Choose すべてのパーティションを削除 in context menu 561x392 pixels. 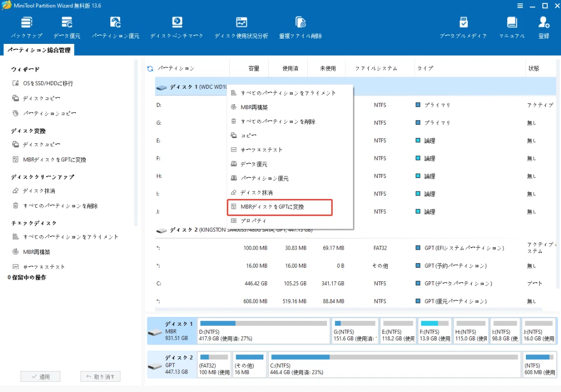[290, 121]
